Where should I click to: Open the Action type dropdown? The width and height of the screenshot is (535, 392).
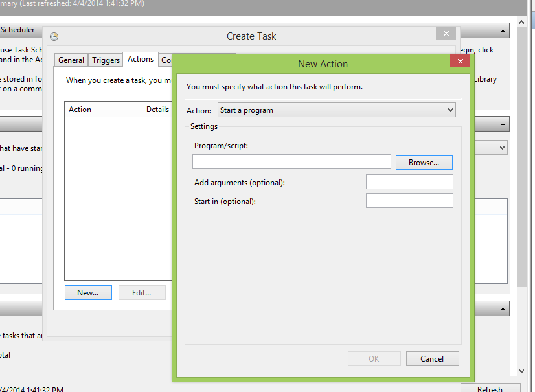pos(337,110)
